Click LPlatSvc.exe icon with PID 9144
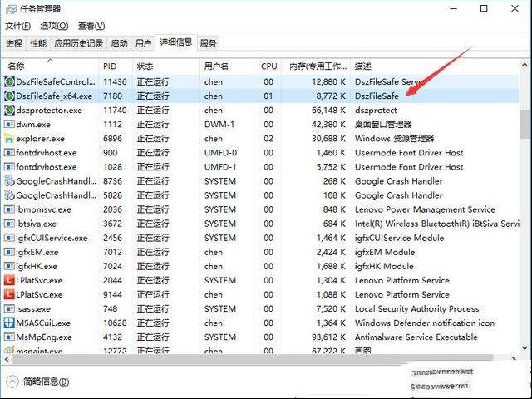Screen dimensions: 532x399 tap(9, 294)
